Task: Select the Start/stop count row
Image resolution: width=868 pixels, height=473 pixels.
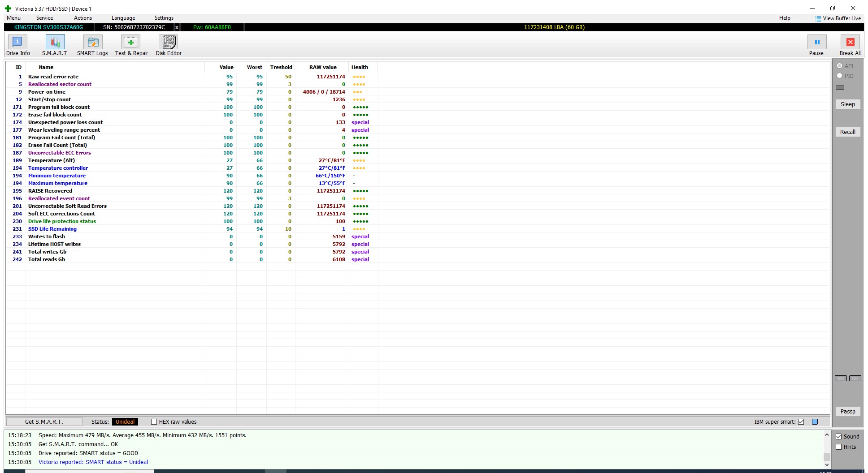Action: click(192, 99)
